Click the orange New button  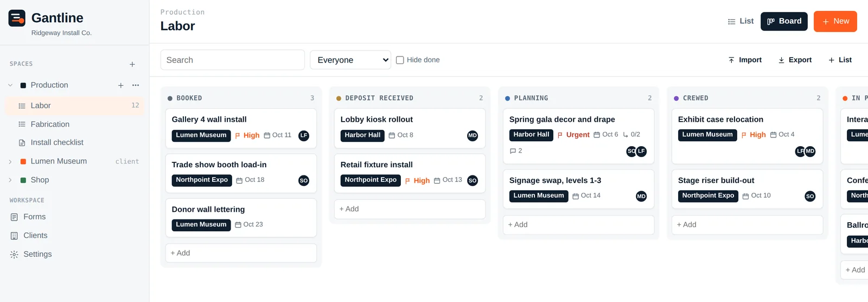tap(835, 21)
